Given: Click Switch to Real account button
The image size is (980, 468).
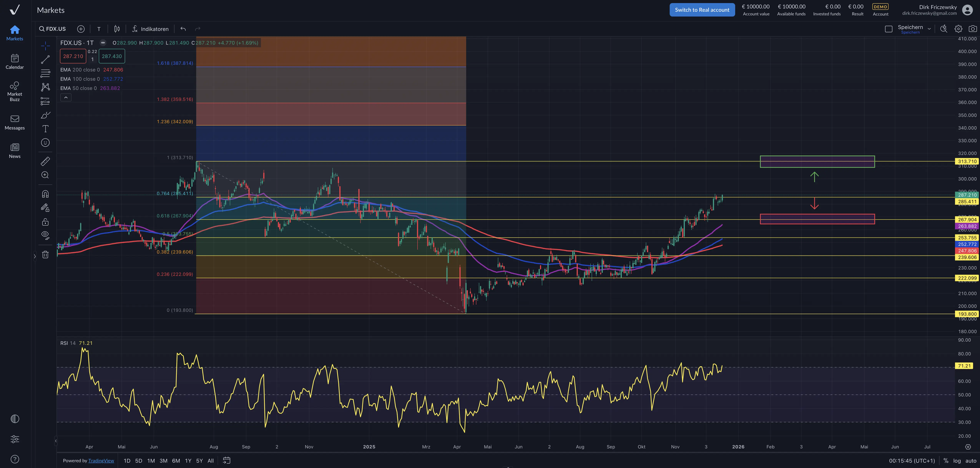Looking at the screenshot, I should [x=702, y=10].
